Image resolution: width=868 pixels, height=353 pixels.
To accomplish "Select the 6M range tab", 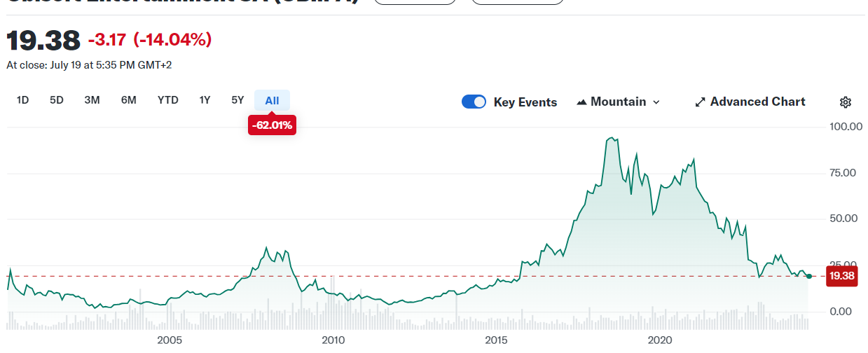I will pos(129,100).
